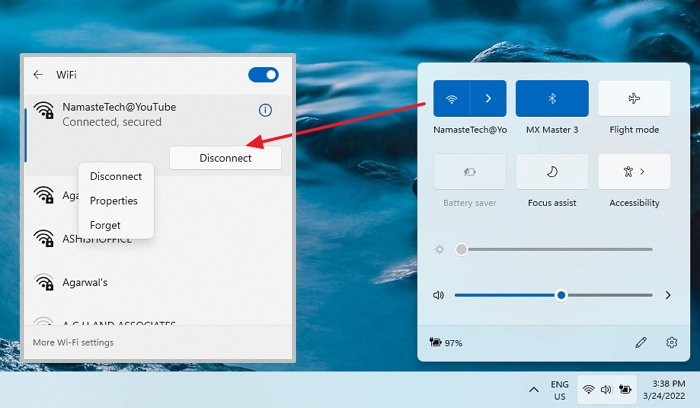Click the brightness sun icon

click(439, 249)
